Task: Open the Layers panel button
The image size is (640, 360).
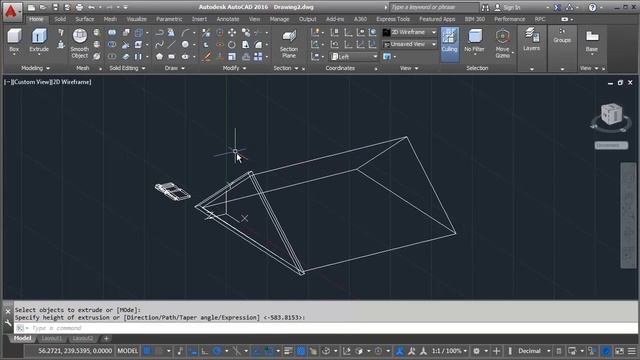Action: (531, 40)
